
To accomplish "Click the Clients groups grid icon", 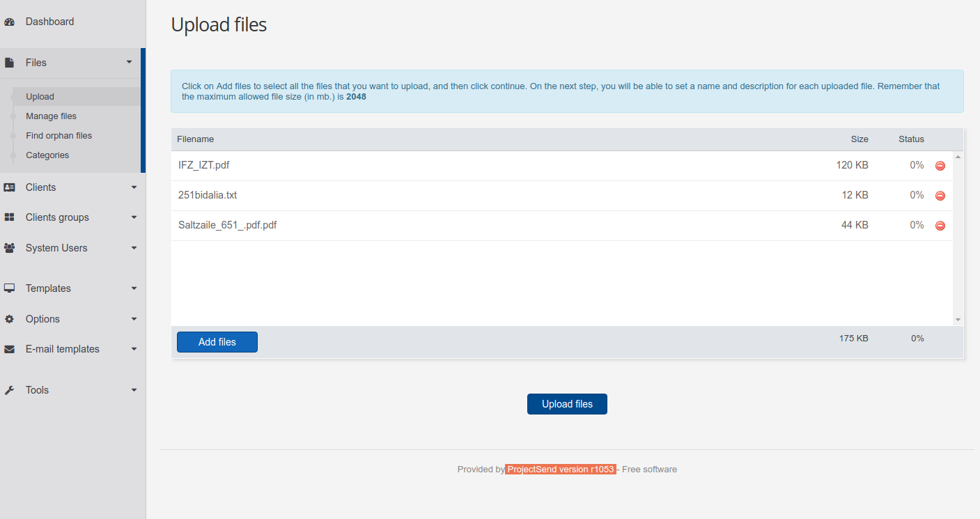I will pos(10,217).
